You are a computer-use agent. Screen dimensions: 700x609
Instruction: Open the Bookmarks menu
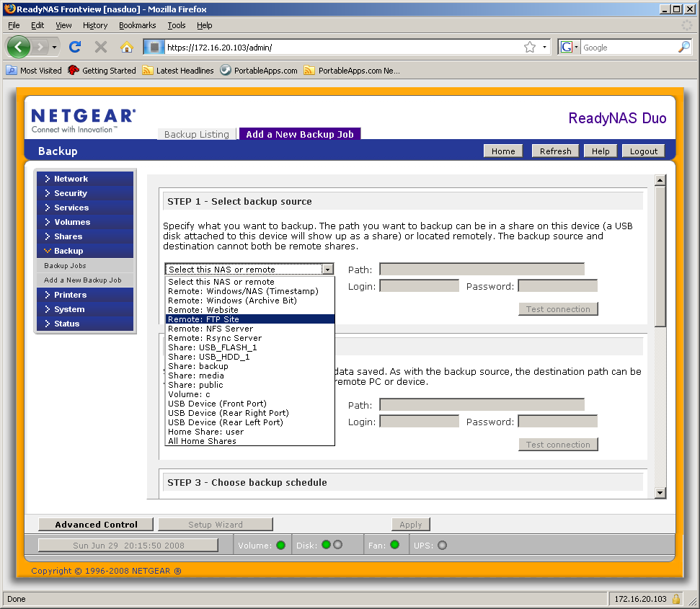point(138,25)
